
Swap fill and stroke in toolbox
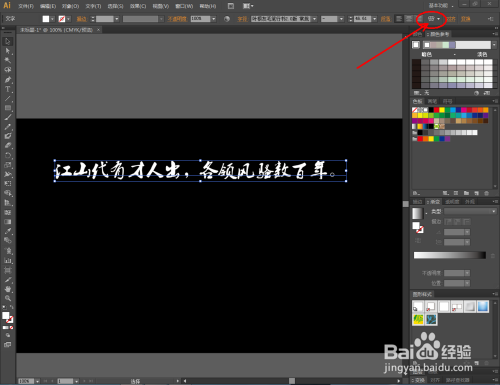(12, 307)
